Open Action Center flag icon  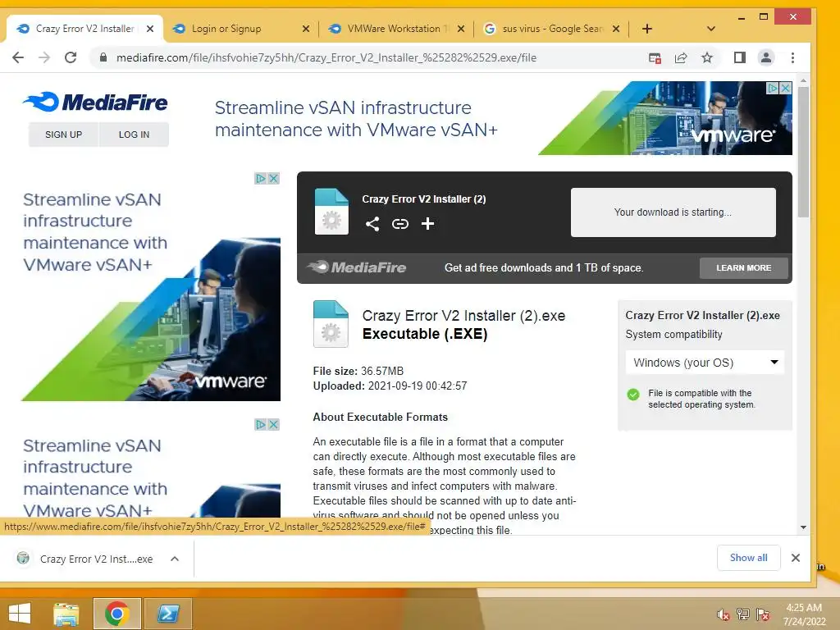click(763, 614)
